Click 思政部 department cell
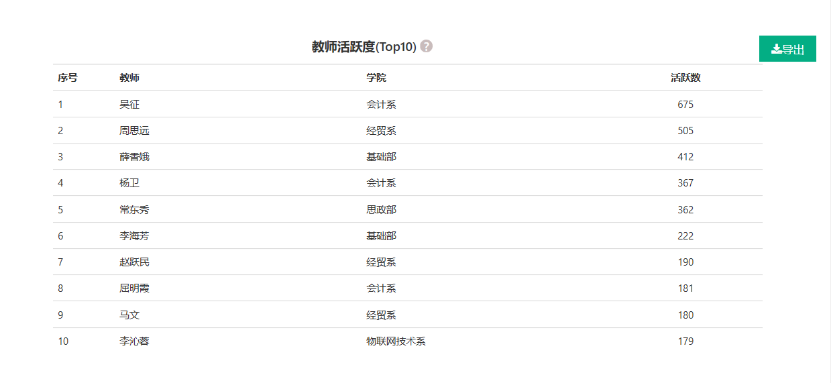The height and width of the screenshot is (383, 831). click(x=381, y=210)
